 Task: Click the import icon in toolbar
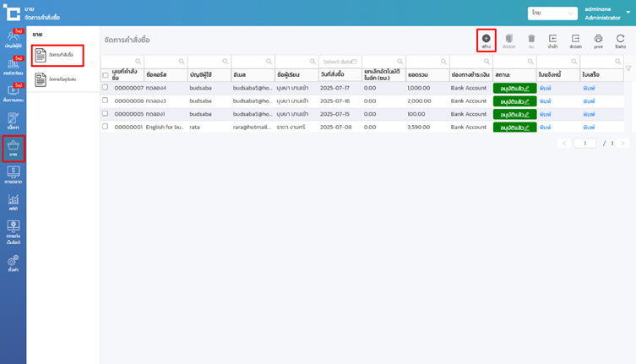click(x=553, y=40)
